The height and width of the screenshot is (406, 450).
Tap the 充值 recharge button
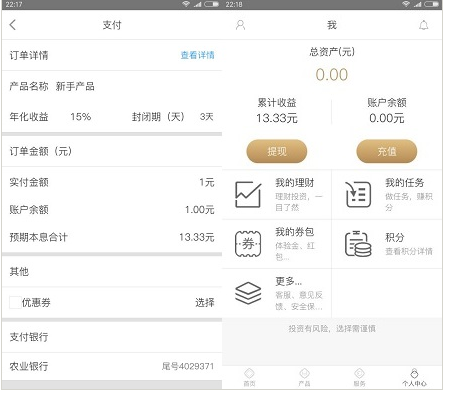coord(387,151)
